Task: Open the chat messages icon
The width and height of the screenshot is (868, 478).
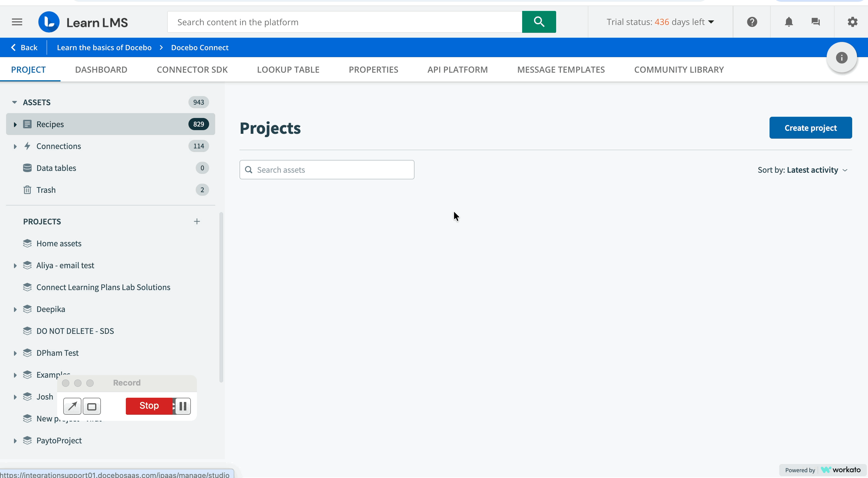Action: pos(815,22)
